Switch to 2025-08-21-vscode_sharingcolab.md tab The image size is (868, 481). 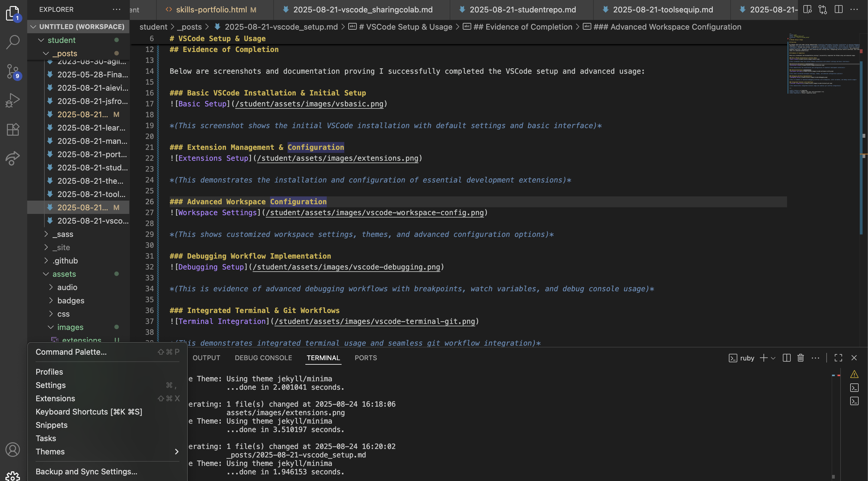click(362, 9)
